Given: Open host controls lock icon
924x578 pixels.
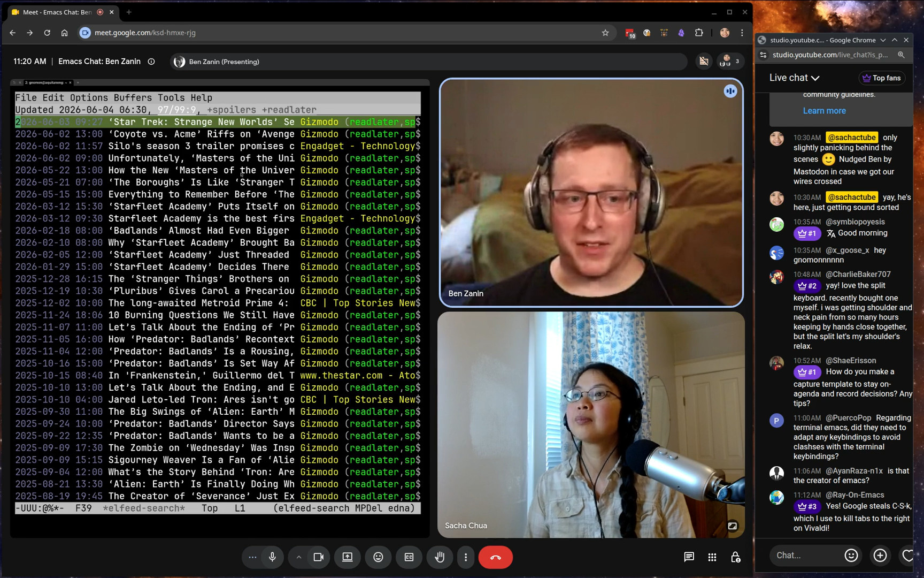Looking at the screenshot, I should pos(736,557).
